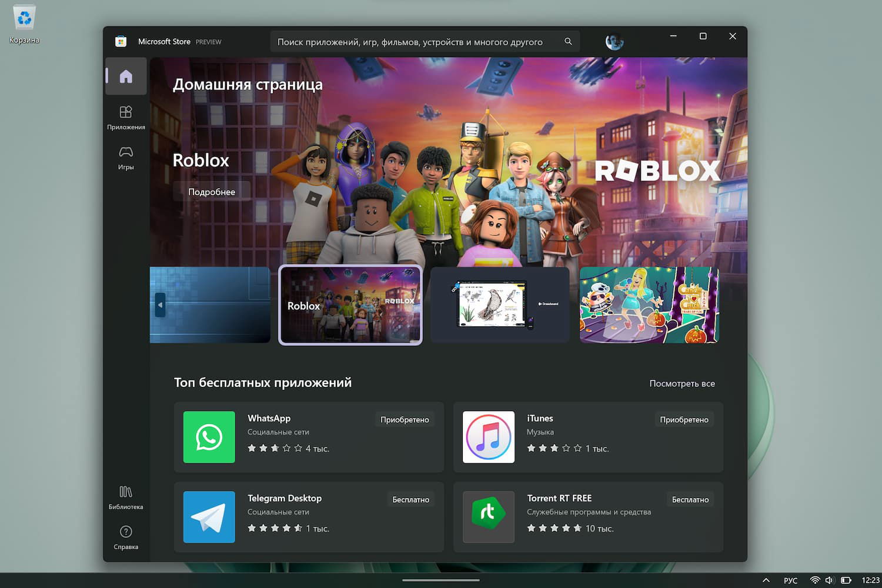Maximize the Microsoft Store window
Viewport: 882px width, 588px height.
[x=703, y=36]
